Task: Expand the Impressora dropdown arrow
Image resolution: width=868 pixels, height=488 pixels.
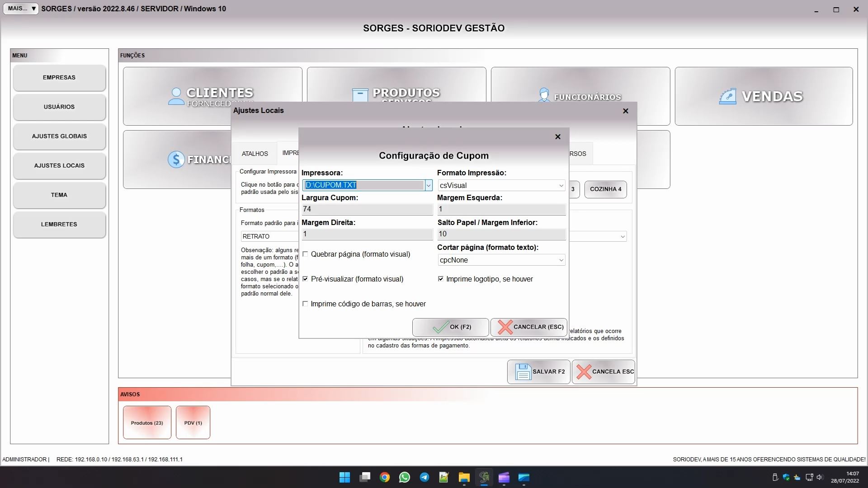Action: (428, 185)
